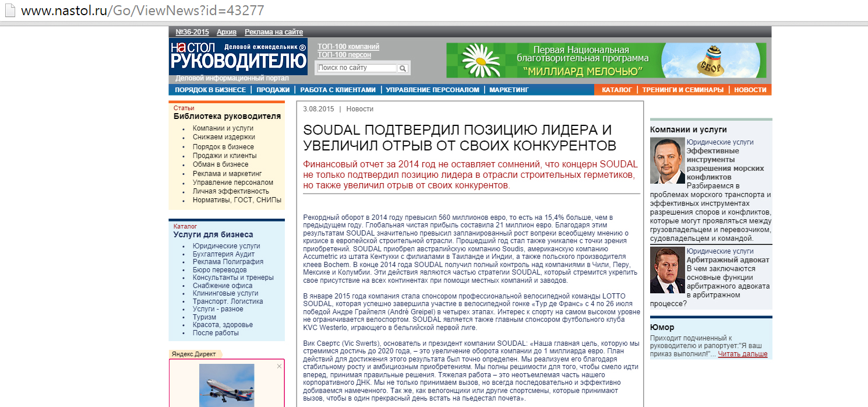This screenshot has height=407, width=868.
Task: Open 'Бухгалтерия Аудит' catalog link
Action: pos(224,254)
